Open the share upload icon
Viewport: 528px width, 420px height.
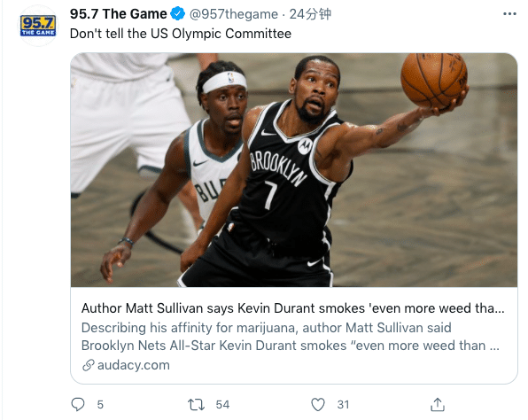(x=438, y=405)
